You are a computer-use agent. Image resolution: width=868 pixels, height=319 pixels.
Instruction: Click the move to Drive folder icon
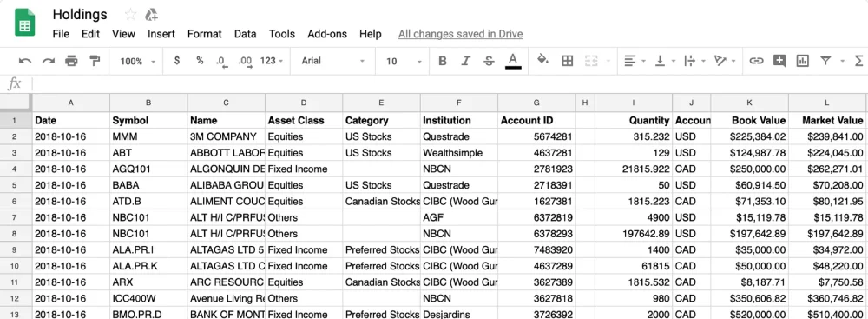(x=151, y=15)
